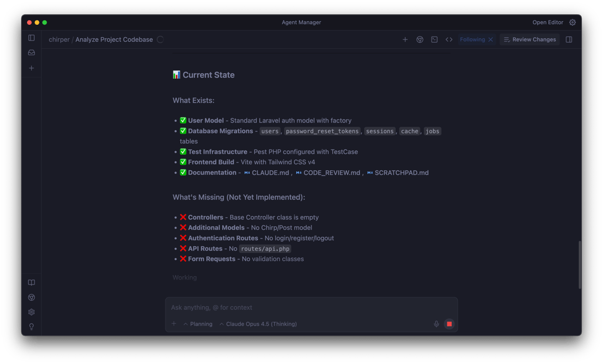Click the What Exists: subheading
The height and width of the screenshot is (364, 603).
pyautogui.click(x=193, y=101)
